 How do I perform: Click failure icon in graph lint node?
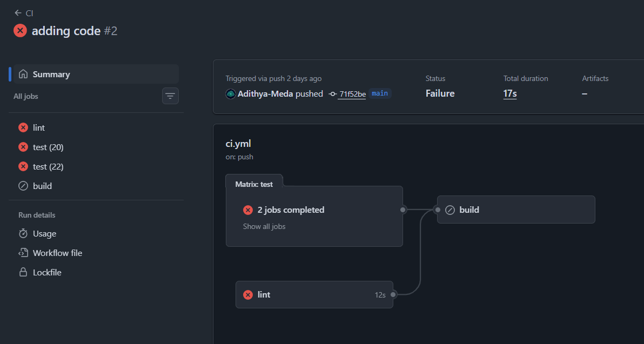pos(248,295)
